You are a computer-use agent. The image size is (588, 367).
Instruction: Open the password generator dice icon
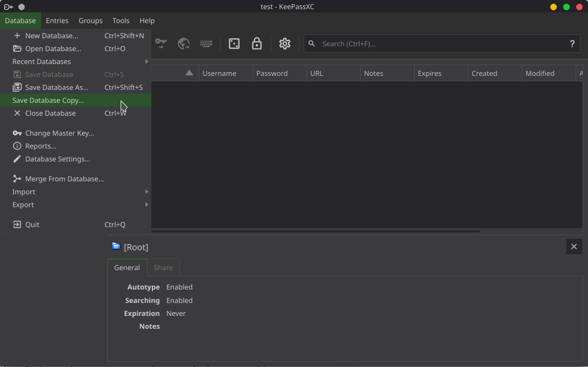coord(234,44)
